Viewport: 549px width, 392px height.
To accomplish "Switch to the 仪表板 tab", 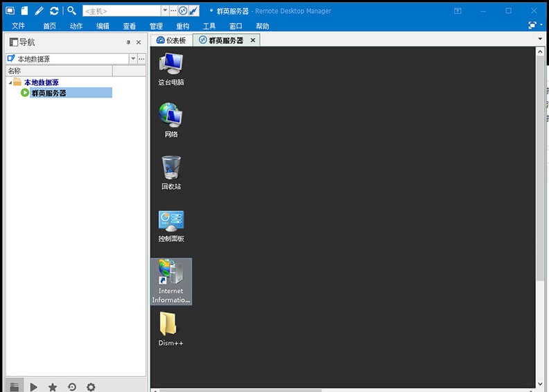I will coord(172,40).
